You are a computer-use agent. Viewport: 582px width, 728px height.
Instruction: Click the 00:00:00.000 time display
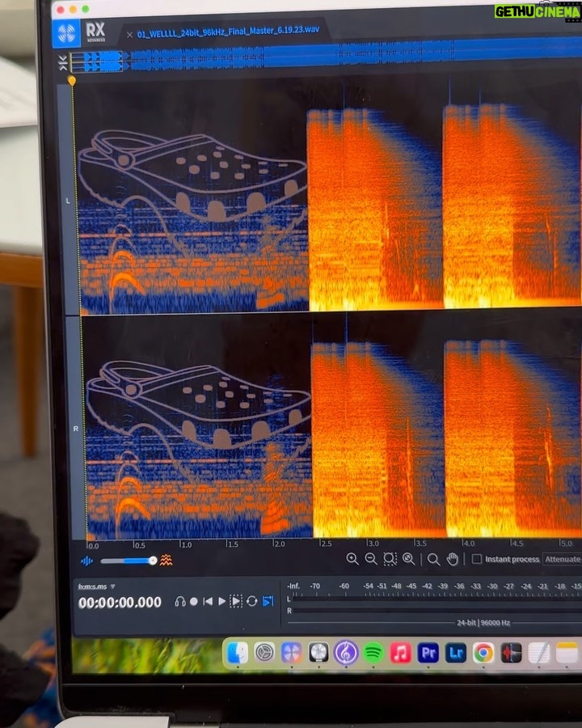click(120, 603)
